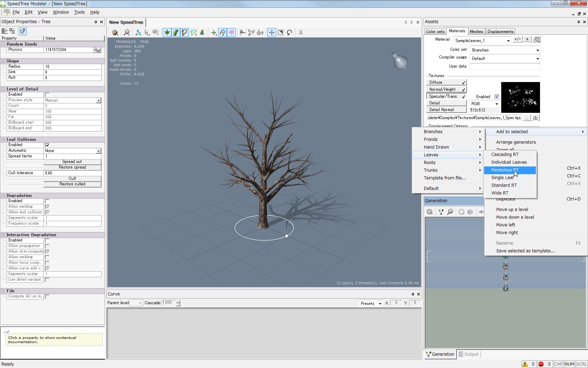The image size is (588, 368).
Task: Click the node graph icon in Generation toolbar
Action: coord(441,212)
